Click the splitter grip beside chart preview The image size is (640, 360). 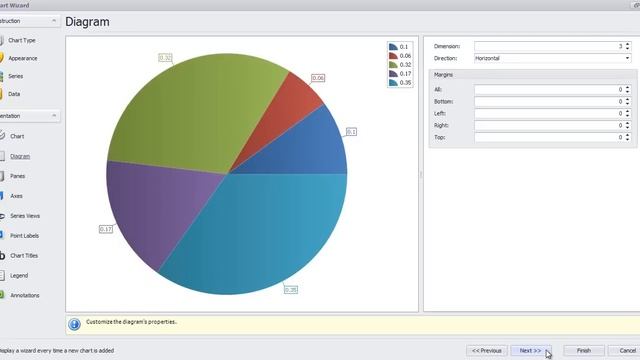(x=421, y=174)
